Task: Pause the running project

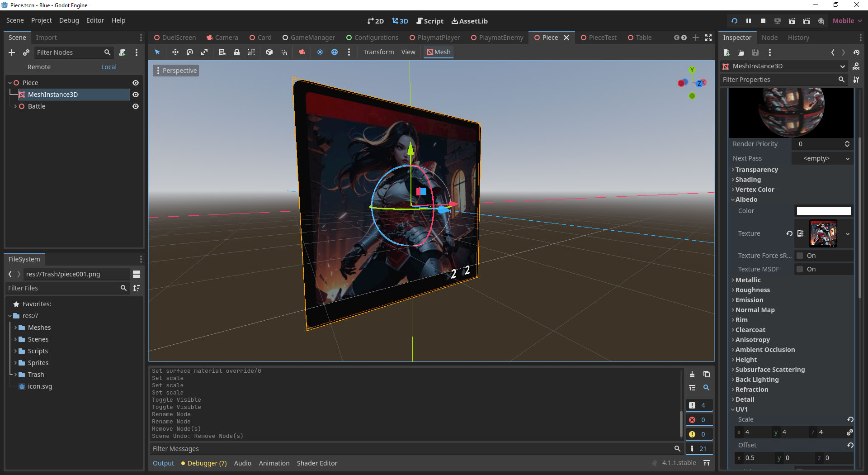Action: point(749,21)
